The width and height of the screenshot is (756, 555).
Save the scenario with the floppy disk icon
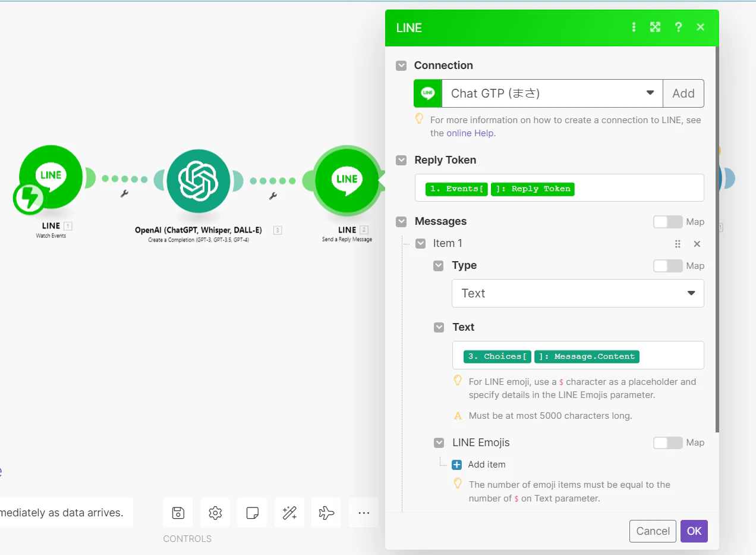coord(178,513)
